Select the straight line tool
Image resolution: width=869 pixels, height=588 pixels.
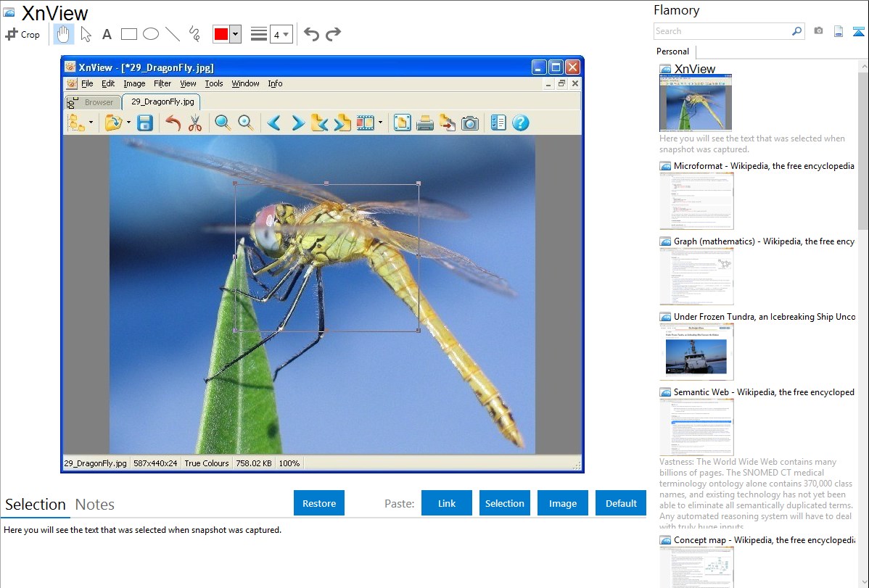tap(173, 34)
